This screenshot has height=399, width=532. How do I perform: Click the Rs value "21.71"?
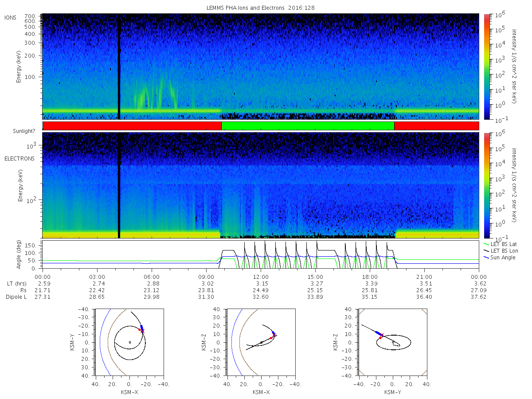(x=43, y=290)
